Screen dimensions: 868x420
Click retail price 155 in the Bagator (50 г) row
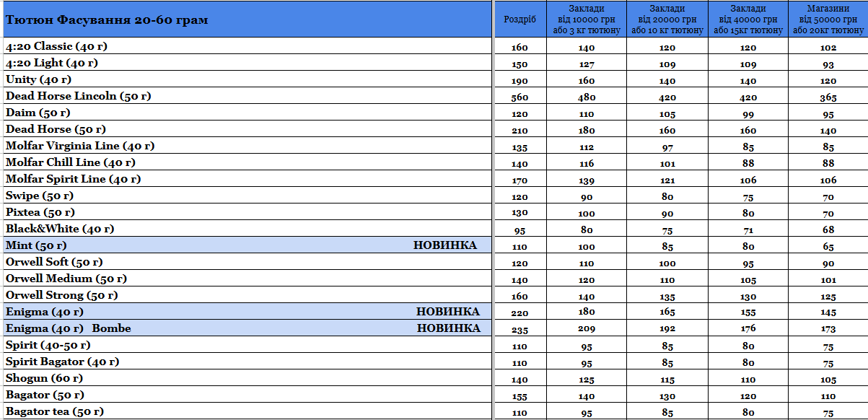520,396
